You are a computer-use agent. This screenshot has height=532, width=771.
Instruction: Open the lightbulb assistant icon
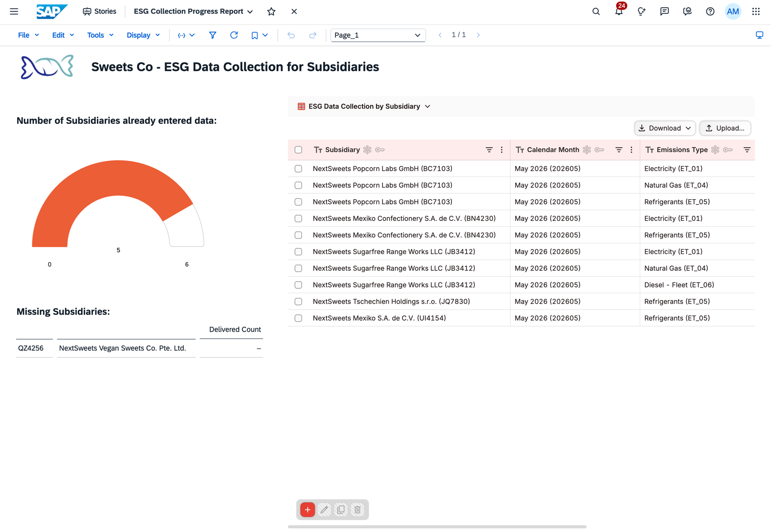click(641, 12)
